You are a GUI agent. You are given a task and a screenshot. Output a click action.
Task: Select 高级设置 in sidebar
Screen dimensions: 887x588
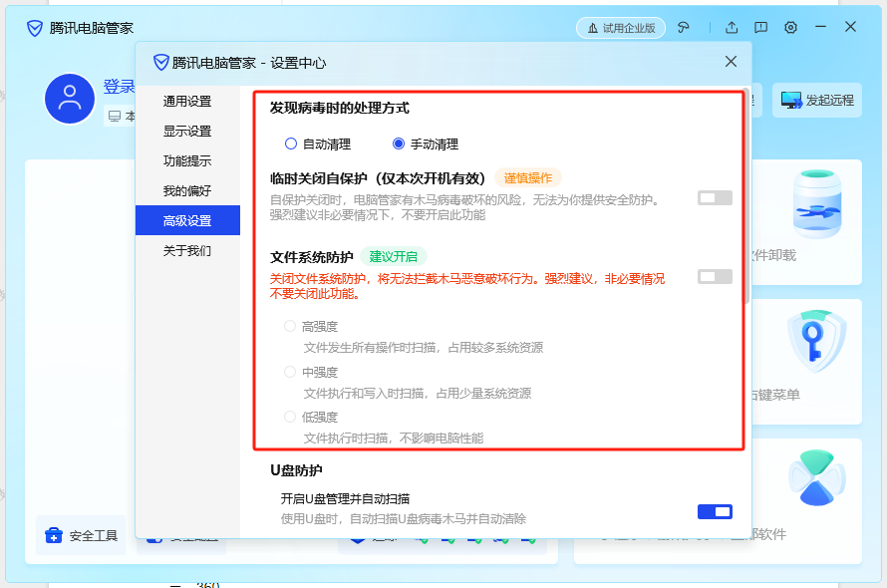pyautogui.click(x=187, y=220)
